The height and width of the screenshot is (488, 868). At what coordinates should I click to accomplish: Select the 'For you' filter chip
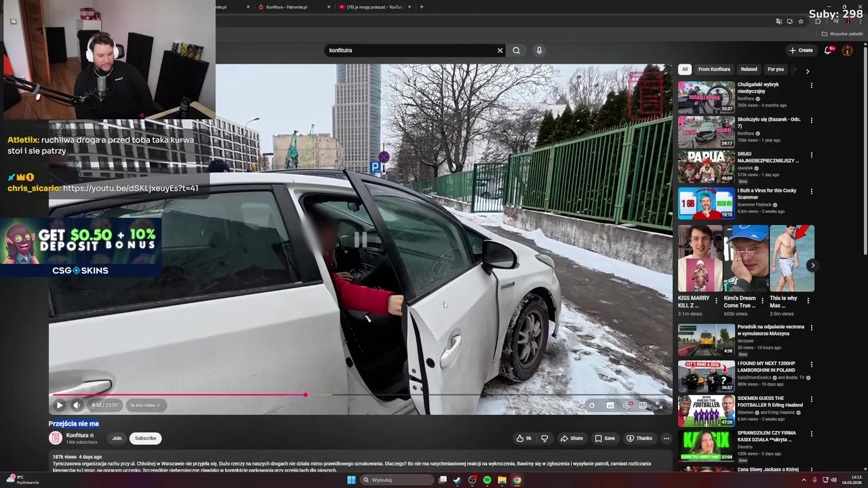pos(775,69)
